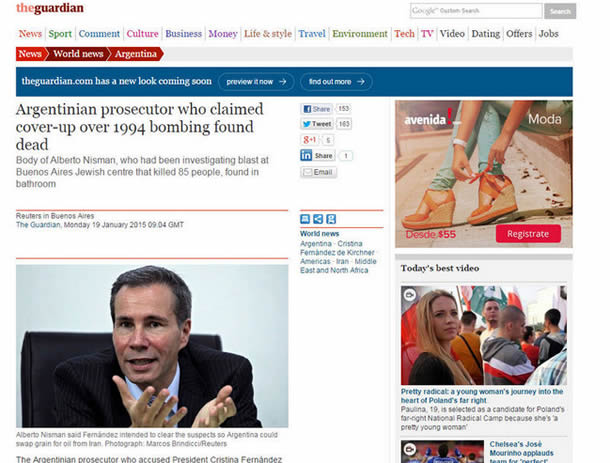610x463 pixels.
Task: Open the blue share icon below the red line
Action: click(318, 219)
